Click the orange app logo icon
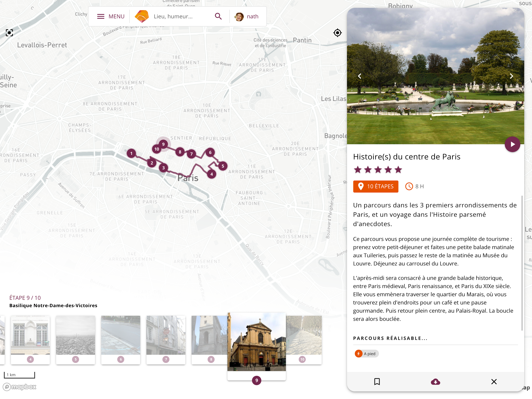This screenshot has width=532, height=399. point(142,16)
